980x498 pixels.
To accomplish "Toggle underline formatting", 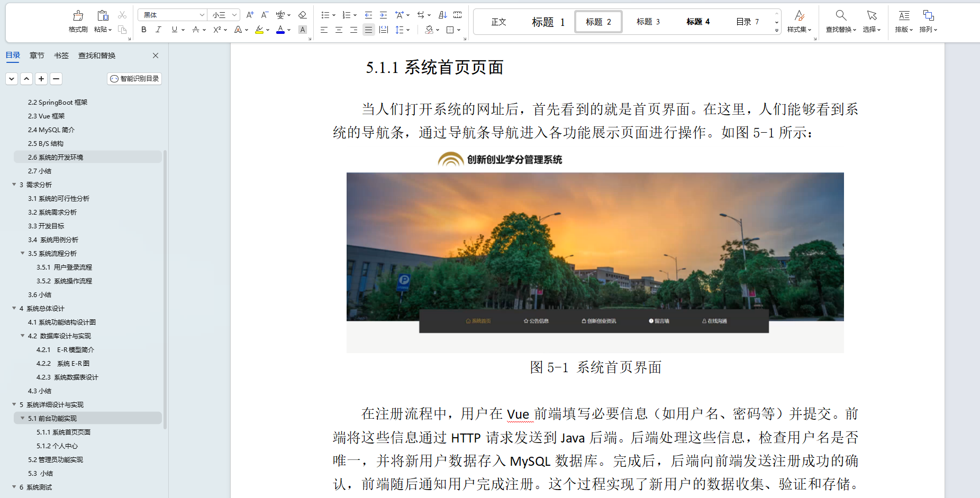I will [x=175, y=30].
